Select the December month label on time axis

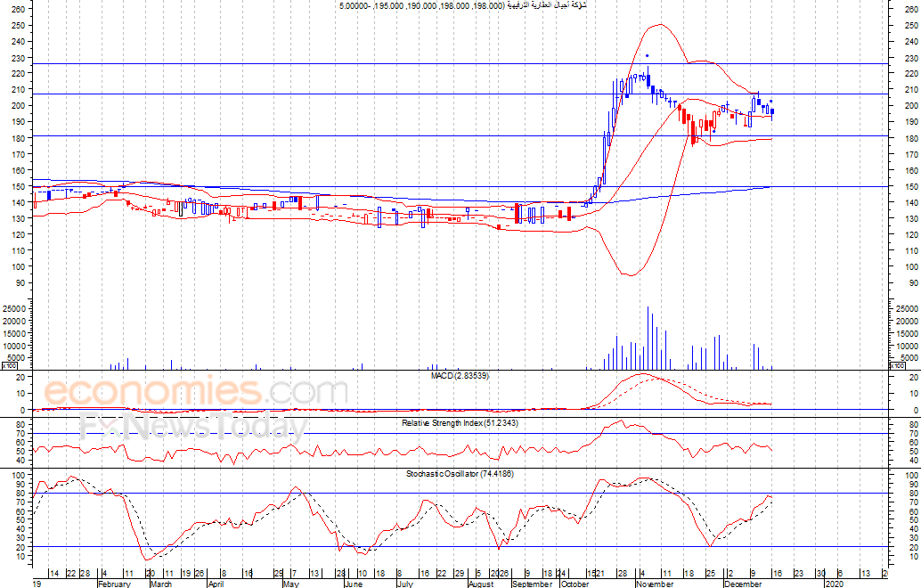point(743,584)
